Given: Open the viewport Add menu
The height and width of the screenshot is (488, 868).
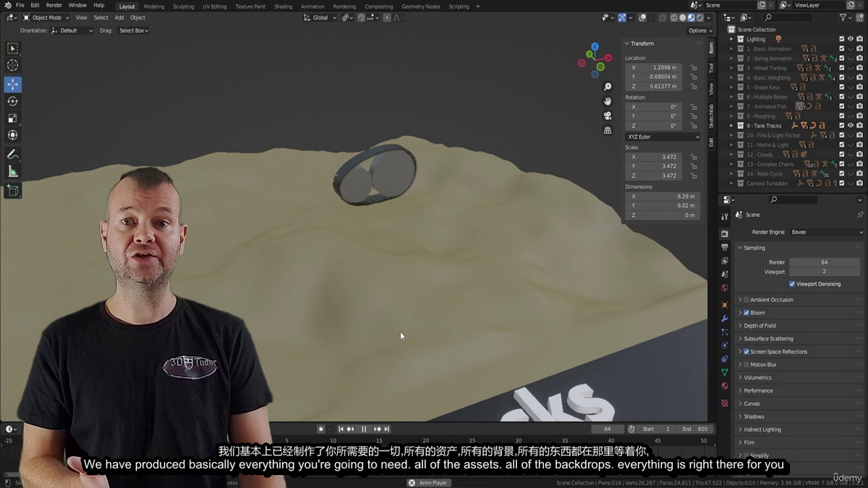Looking at the screenshot, I should point(119,17).
